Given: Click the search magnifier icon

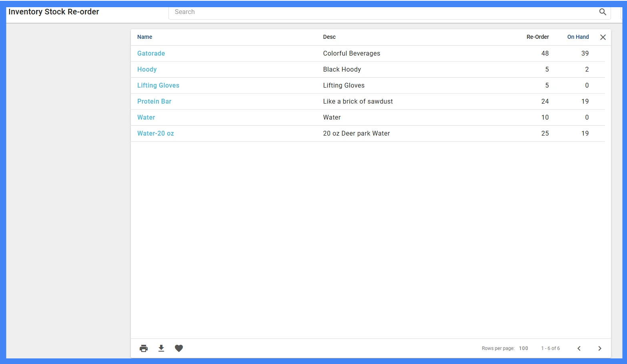Looking at the screenshot, I should (603, 12).
